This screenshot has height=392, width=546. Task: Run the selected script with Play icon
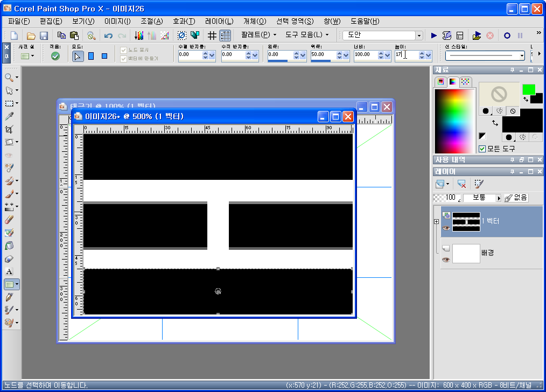[434, 35]
